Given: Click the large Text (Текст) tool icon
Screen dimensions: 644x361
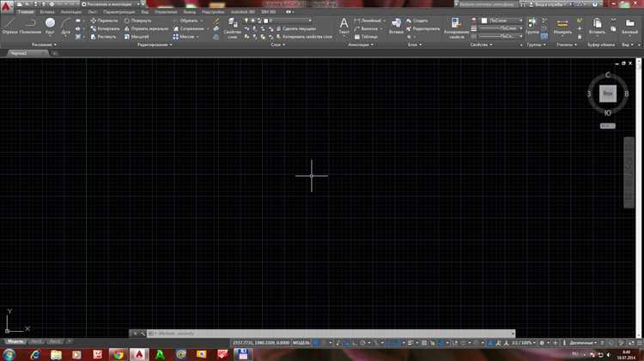Looking at the screenshot, I should (343, 26).
